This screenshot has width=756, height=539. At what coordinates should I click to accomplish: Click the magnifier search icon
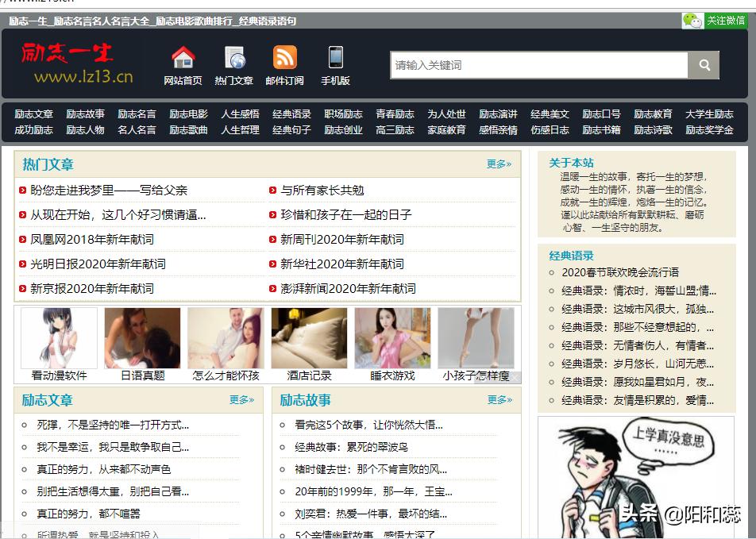tap(703, 66)
